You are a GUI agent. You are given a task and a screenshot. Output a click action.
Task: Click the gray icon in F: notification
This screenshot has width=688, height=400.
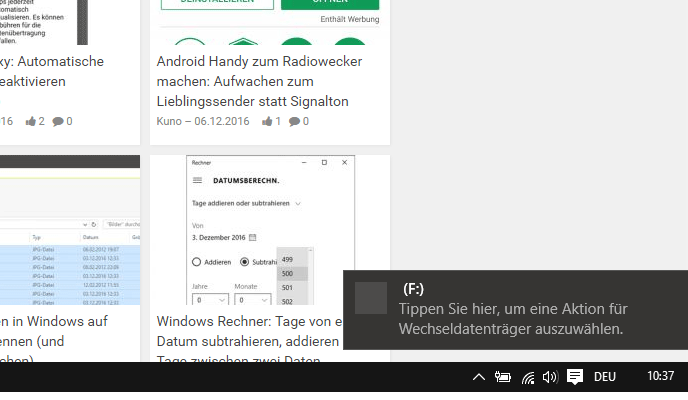(x=371, y=298)
